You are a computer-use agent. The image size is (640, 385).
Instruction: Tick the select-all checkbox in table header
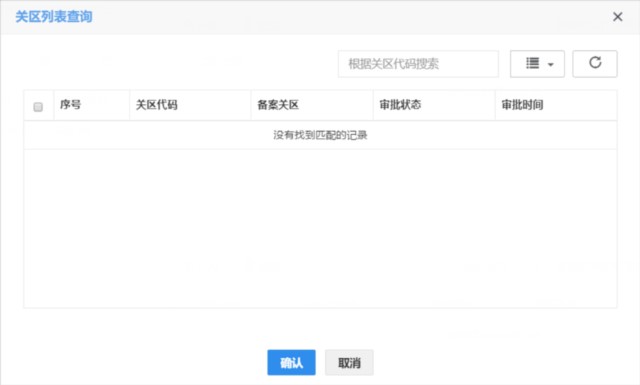coord(38,107)
